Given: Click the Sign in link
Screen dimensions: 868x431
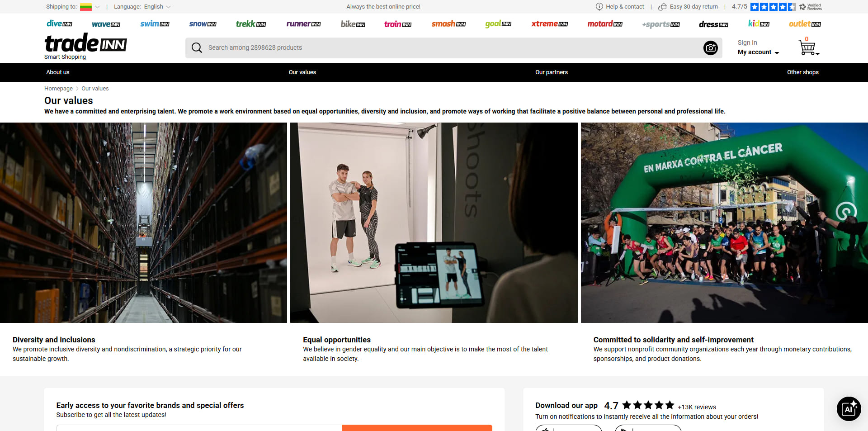Looking at the screenshot, I should [747, 43].
